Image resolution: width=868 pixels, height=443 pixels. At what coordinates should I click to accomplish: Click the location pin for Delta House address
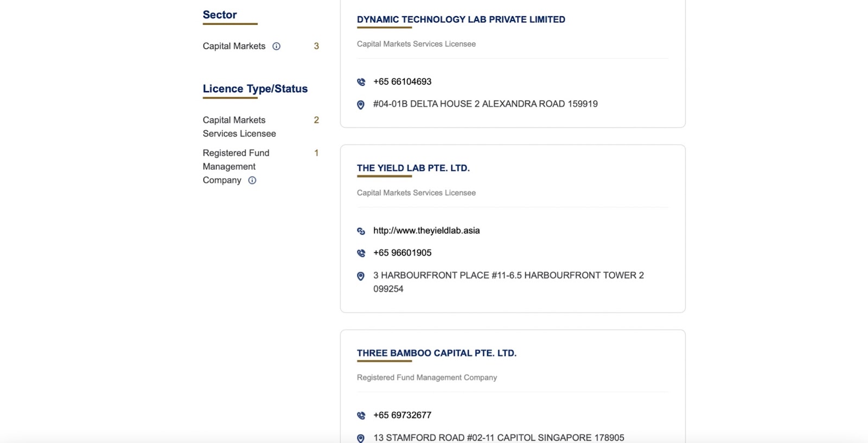pyautogui.click(x=361, y=105)
